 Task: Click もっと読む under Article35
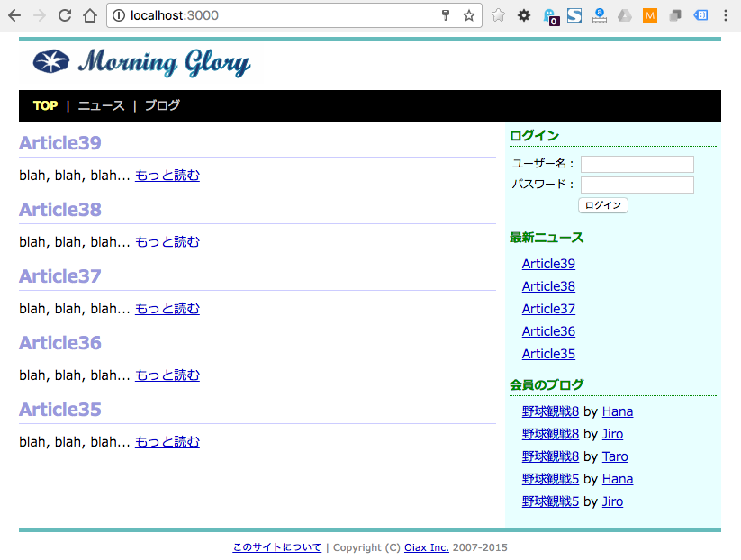coord(167,442)
